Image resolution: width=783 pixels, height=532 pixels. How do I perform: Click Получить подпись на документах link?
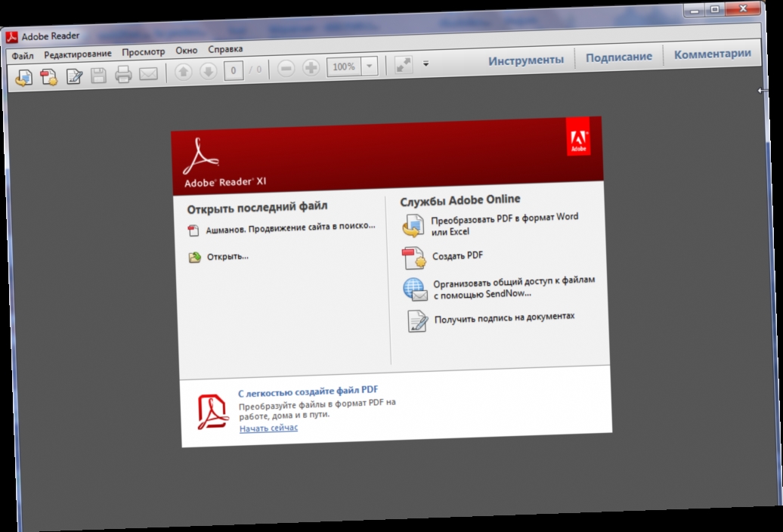(504, 318)
